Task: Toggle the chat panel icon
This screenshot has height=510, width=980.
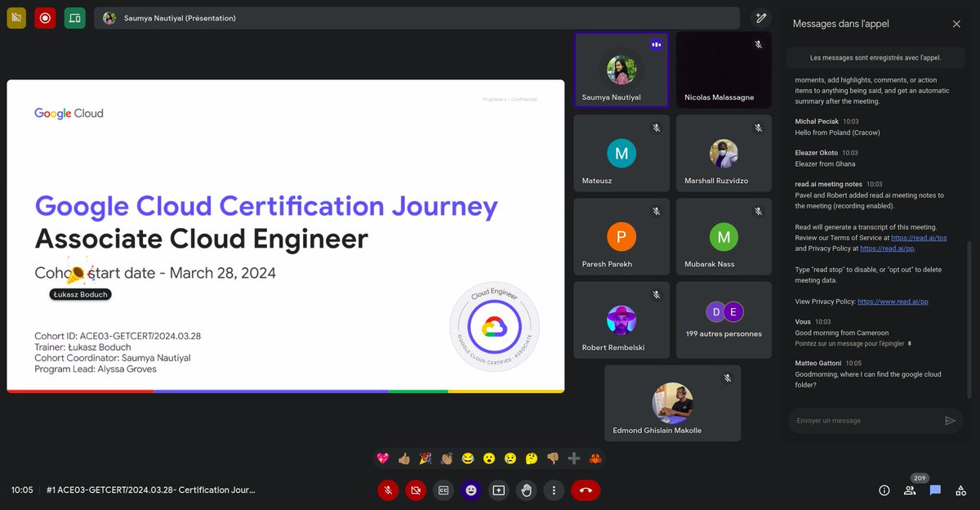Action: [x=936, y=490]
